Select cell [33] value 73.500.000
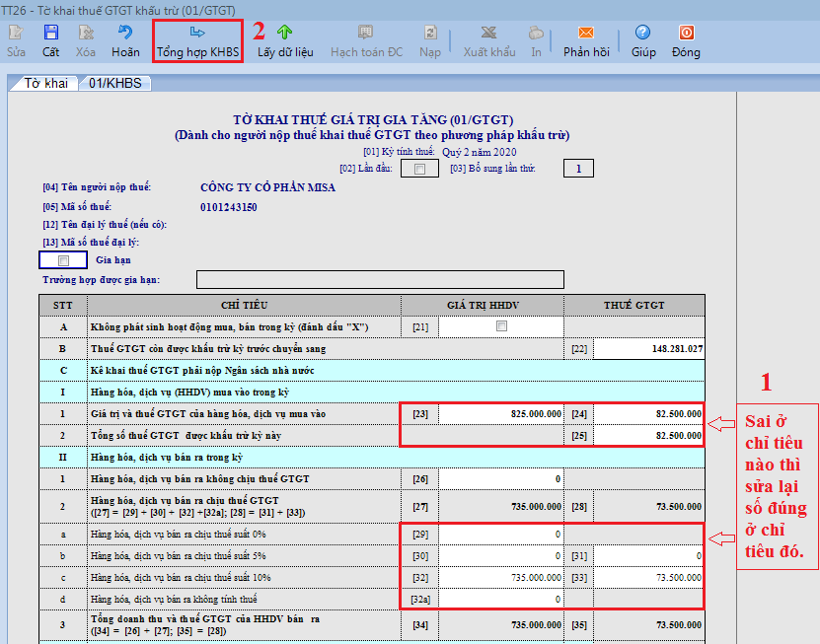820x644 pixels. pyautogui.click(x=648, y=578)
